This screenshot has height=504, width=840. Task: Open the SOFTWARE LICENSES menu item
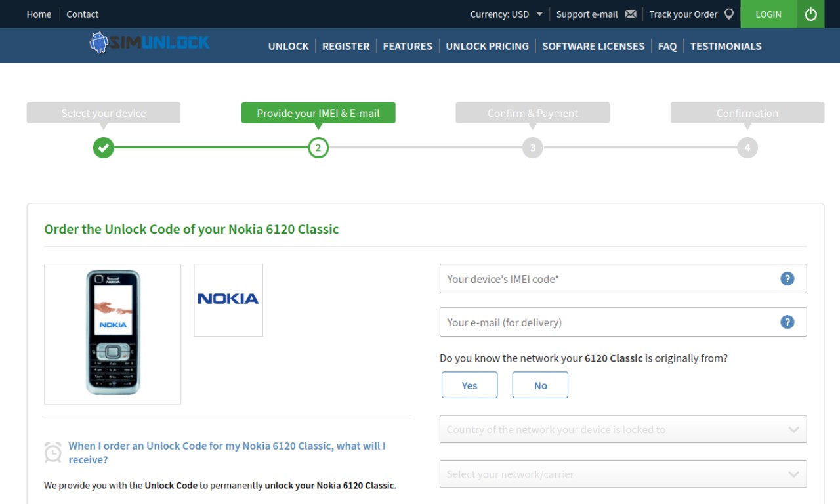[593, 46]
